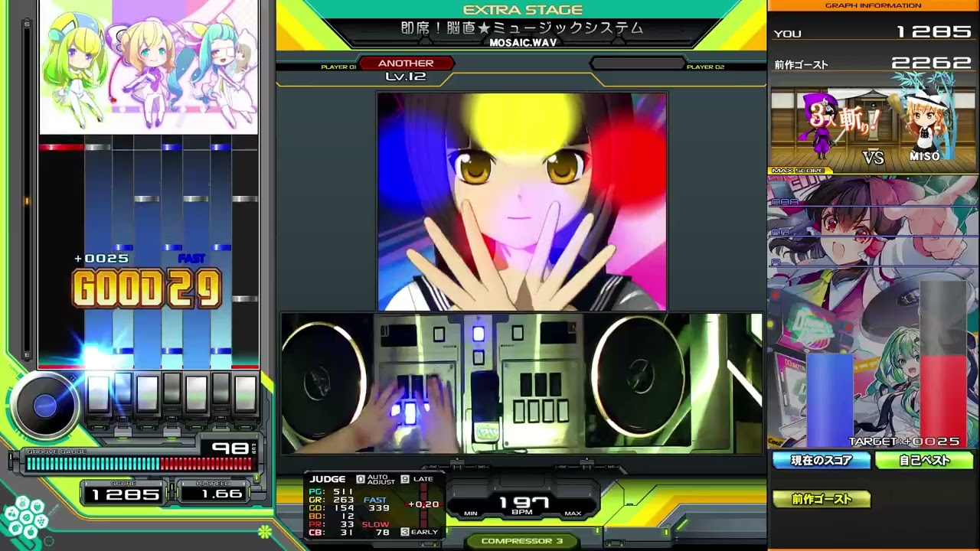Click the MAX SCORE label above graph
The height and width of the screenshot is (551, 980).
point(798,171)
